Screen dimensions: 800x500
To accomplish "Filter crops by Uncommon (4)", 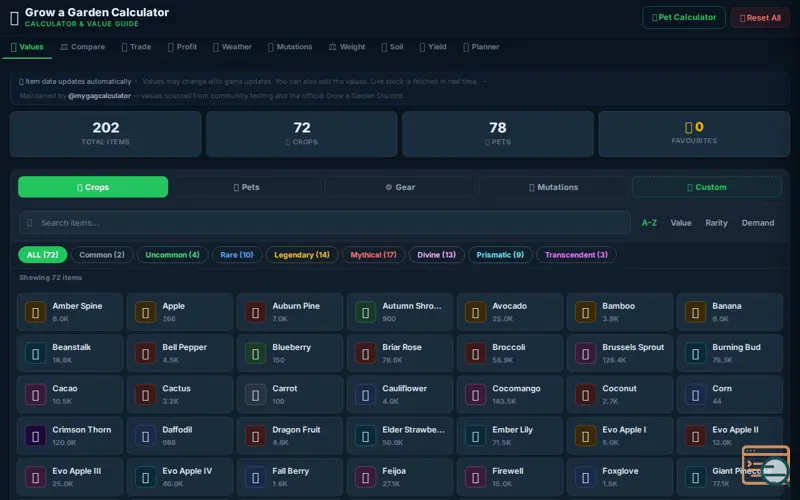I will tap(172, 255).
